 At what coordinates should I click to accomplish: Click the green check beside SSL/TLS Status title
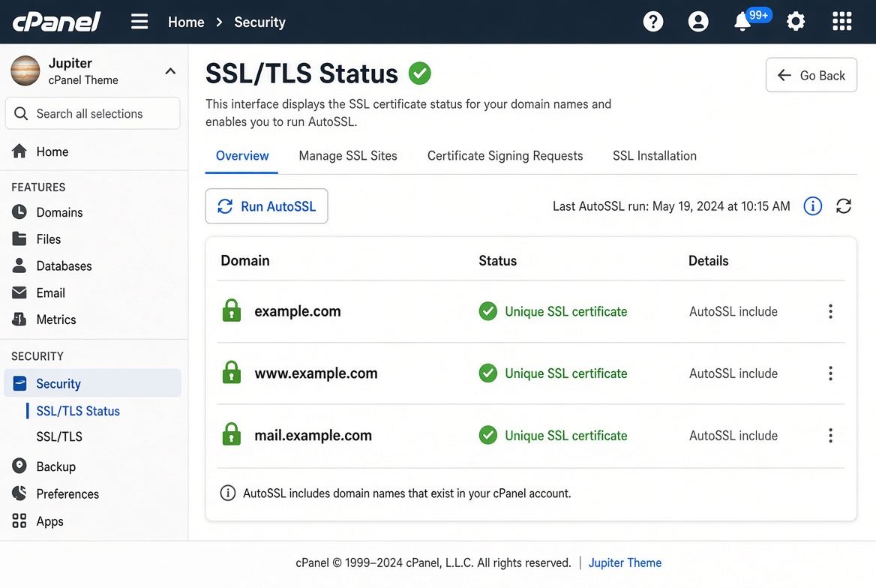pos(419,73)
